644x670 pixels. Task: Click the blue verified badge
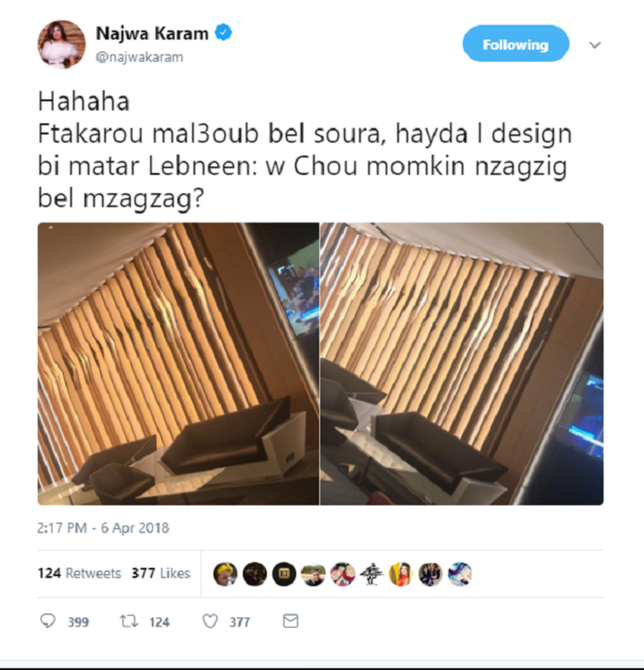223,33
